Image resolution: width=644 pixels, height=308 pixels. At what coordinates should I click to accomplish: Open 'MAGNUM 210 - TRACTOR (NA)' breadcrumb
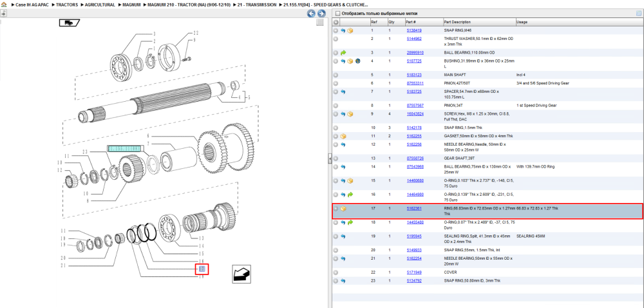point(189,5)
